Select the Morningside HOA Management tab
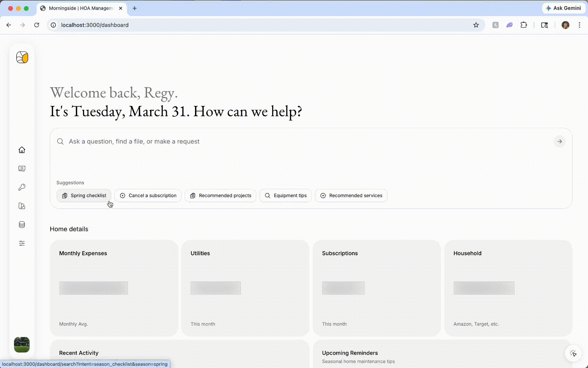Screen dimensions: 588x368 (82, 8)
